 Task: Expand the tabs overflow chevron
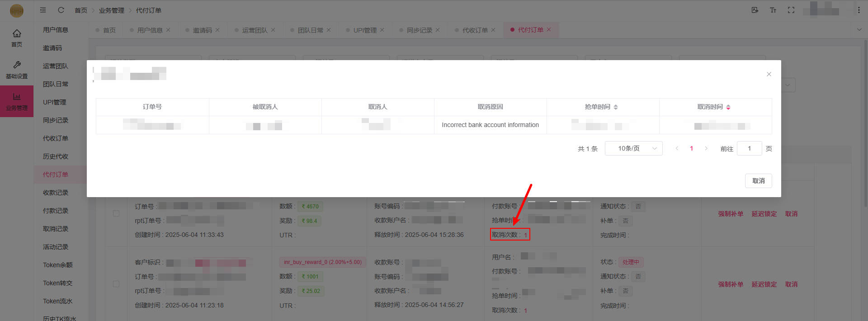pyautogui.click(x=859, y=30)
